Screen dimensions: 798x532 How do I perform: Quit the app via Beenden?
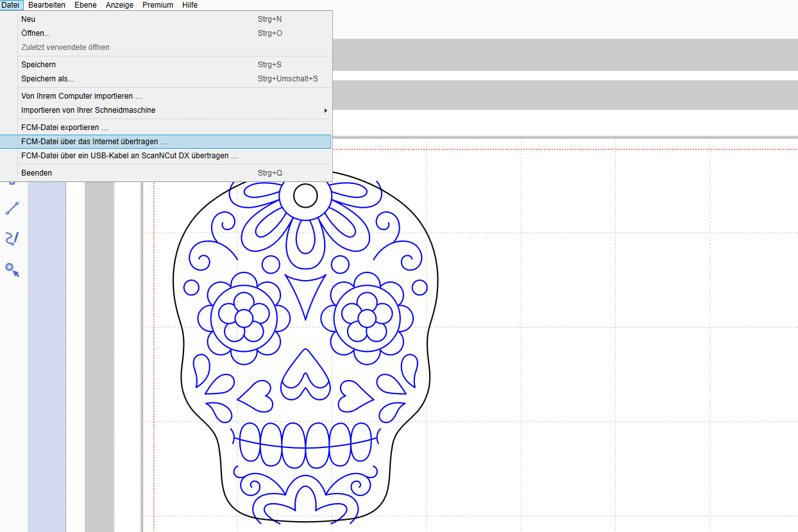37,173
